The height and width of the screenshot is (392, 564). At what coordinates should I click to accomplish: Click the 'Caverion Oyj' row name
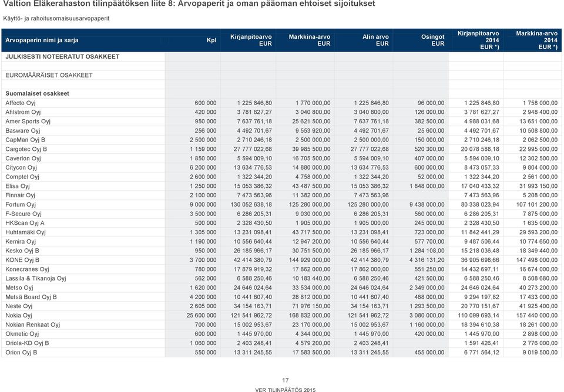23,158
